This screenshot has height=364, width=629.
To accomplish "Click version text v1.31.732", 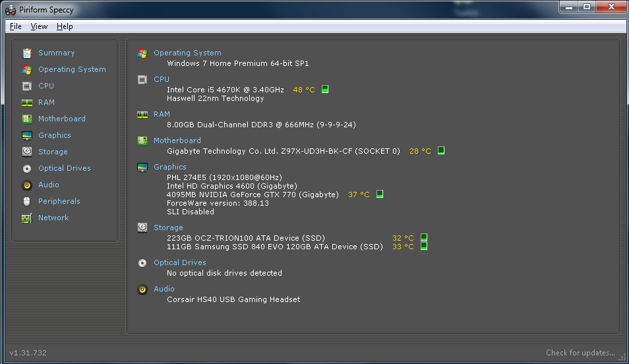I will pyautogui.click(x=28, y=353).
